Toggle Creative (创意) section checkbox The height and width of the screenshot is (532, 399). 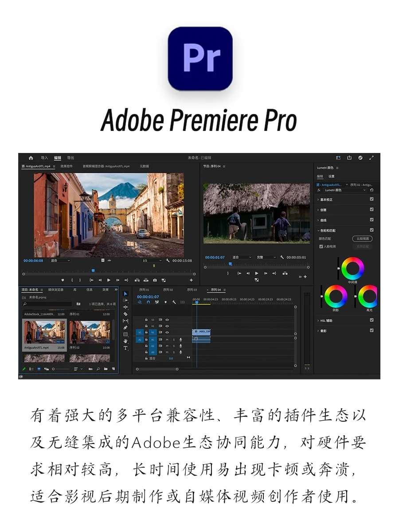tap(372, 210)
